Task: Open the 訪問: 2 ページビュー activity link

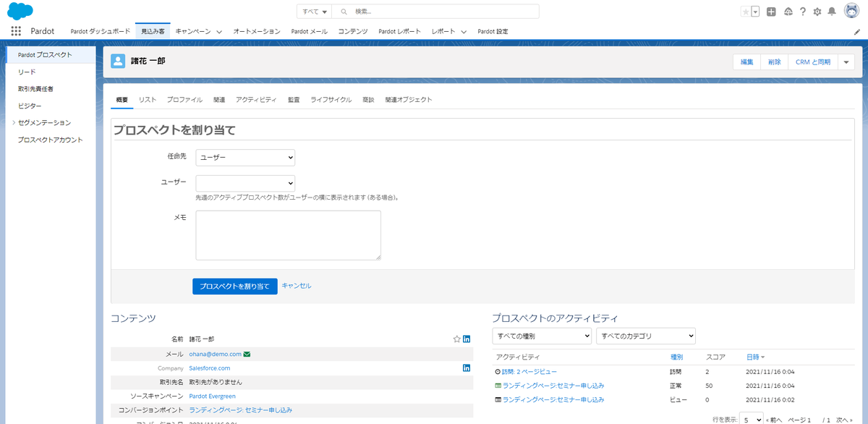Action: coord(529,371)
